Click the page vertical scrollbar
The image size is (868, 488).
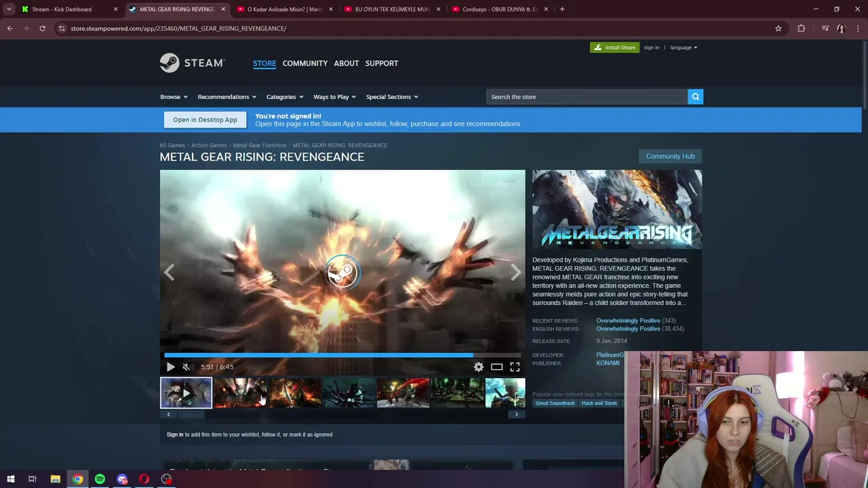pyautogui.click(x=865, y=75)
